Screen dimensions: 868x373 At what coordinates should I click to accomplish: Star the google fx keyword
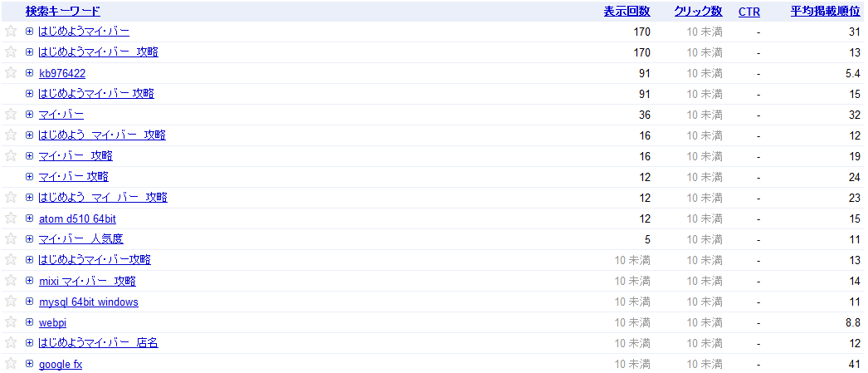11,364
